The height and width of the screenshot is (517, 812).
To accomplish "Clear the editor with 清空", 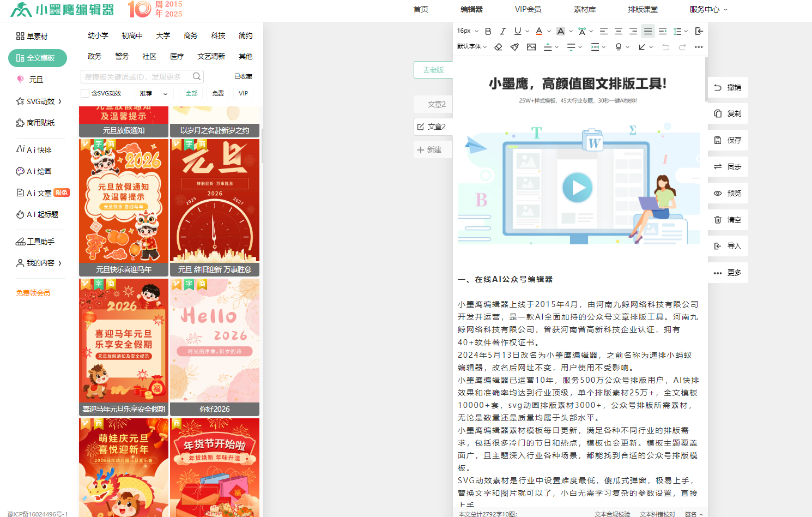I will pyautogui.click(x=728, y=220).
